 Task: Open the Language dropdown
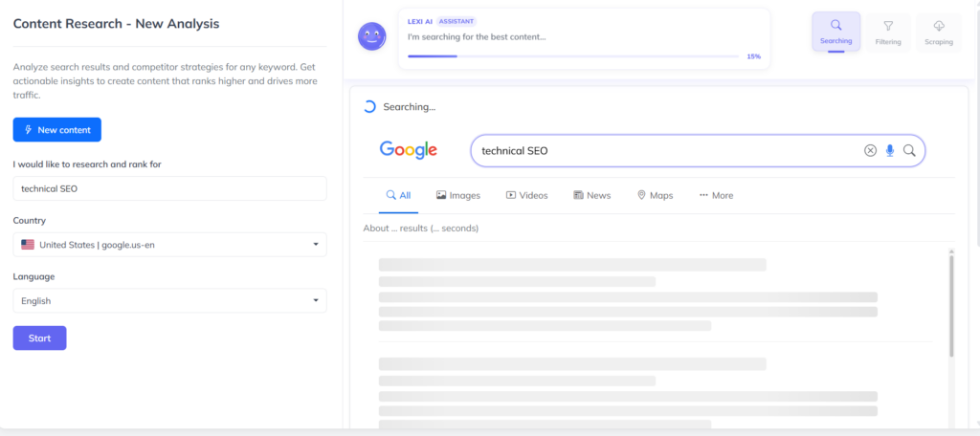[169, 301]
